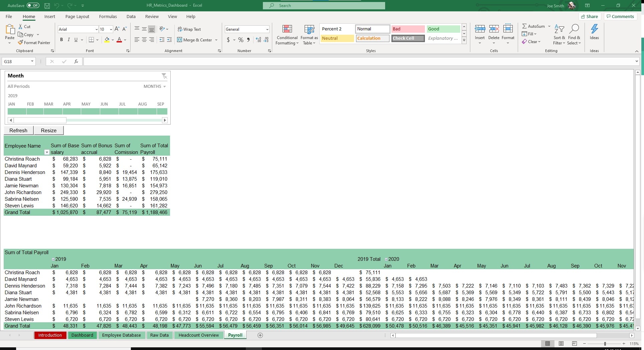Switch to the Dashboard sheet tab

click(82, 335)
